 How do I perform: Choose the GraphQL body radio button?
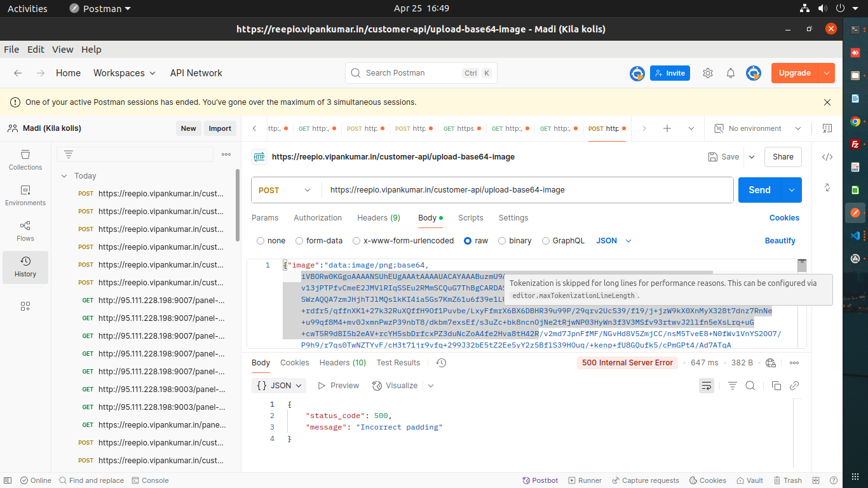pos(546,241)
